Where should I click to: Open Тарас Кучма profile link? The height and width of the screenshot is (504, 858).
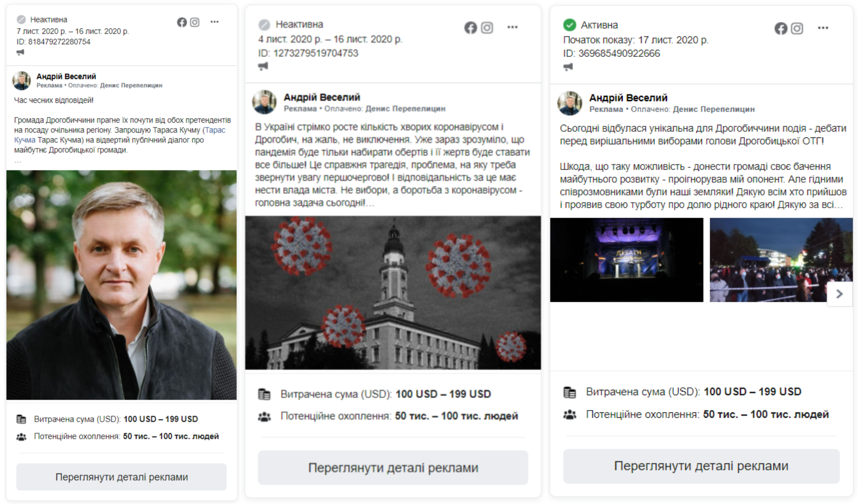[x=119, y=135]
